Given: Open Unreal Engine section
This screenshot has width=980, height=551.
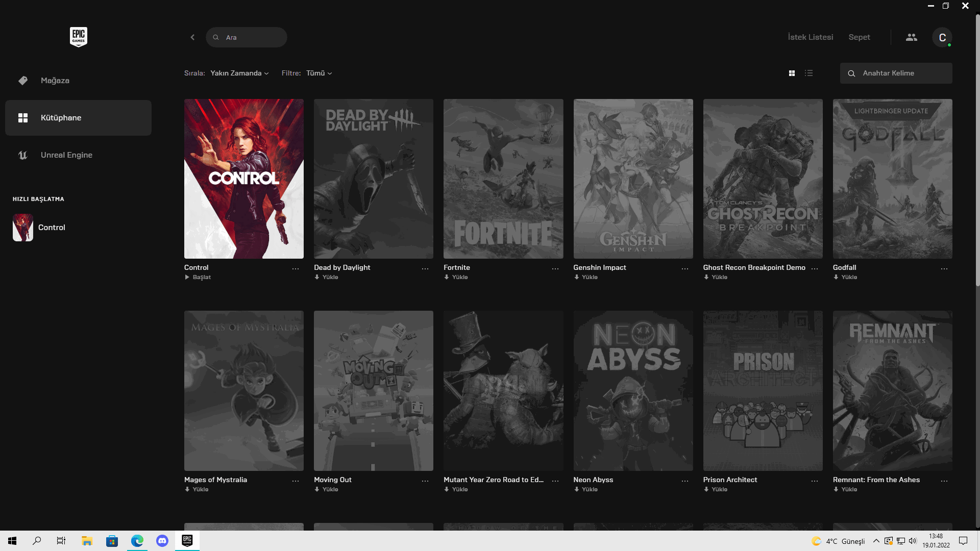Looking at the screenshot, I should 78,155.
